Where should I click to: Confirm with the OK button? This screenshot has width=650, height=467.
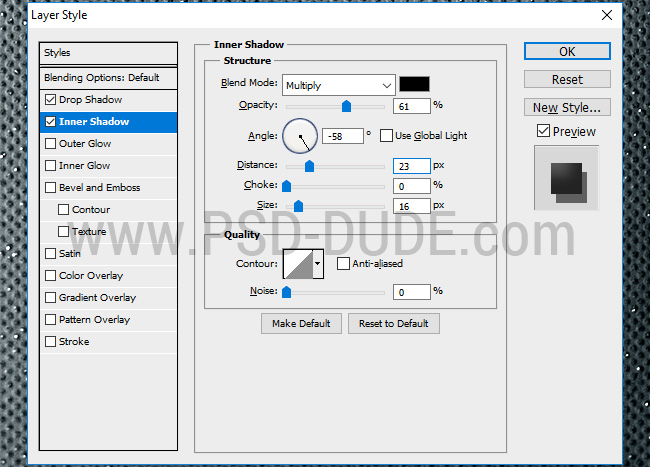coord(567,51)
